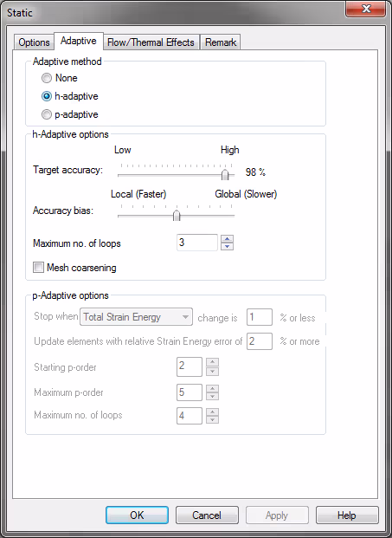Click the p-Adaptive Maximum no. of loops field

[x=190, y=416]
